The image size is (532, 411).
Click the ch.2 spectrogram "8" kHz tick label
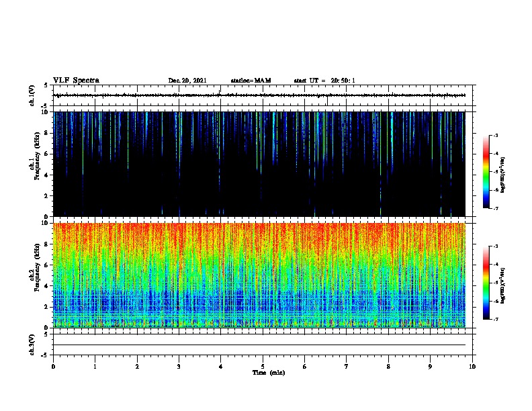(x=46, y=244)
